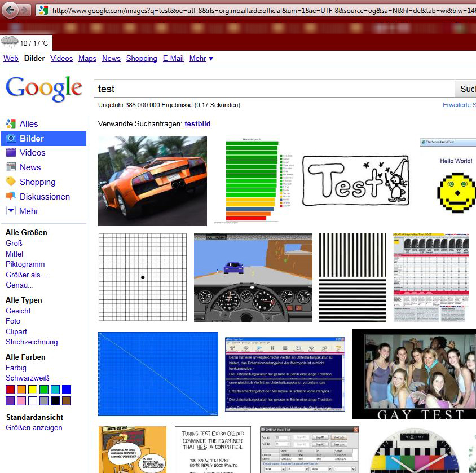Viewport: 476px width, 473px height.
Task: Filter images by size Groß
Action: click(14, 243)
